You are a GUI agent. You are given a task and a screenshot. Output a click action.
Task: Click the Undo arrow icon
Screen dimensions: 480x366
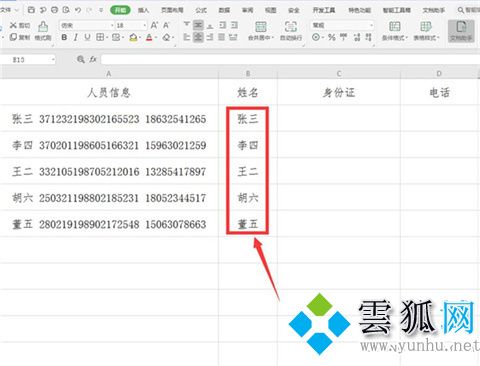coord(78,10)
